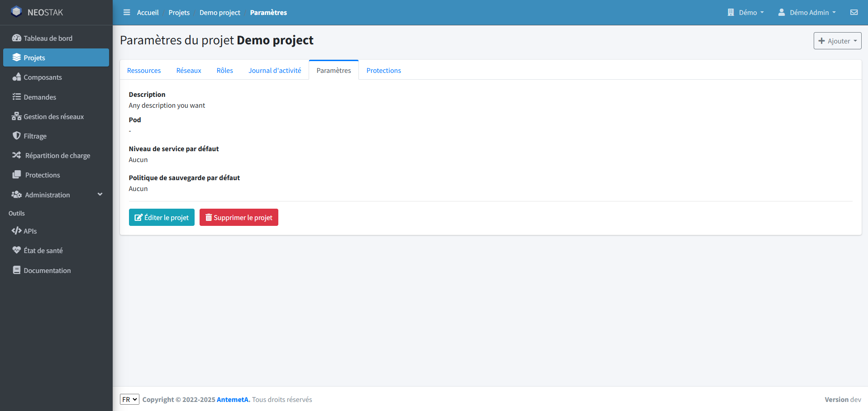Open the Tableau de bord dashboard icon
The image size is (868, 411).
click(17, 38)
